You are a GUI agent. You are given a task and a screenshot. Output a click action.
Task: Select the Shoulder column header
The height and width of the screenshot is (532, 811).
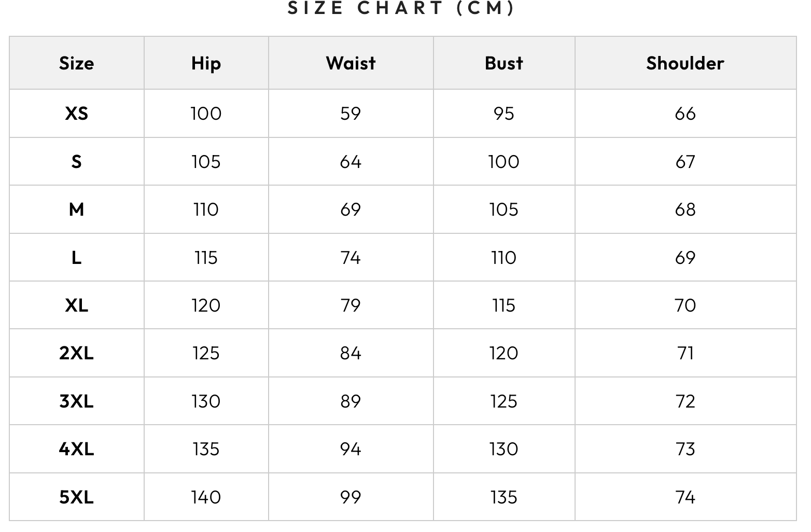point(685,63)
